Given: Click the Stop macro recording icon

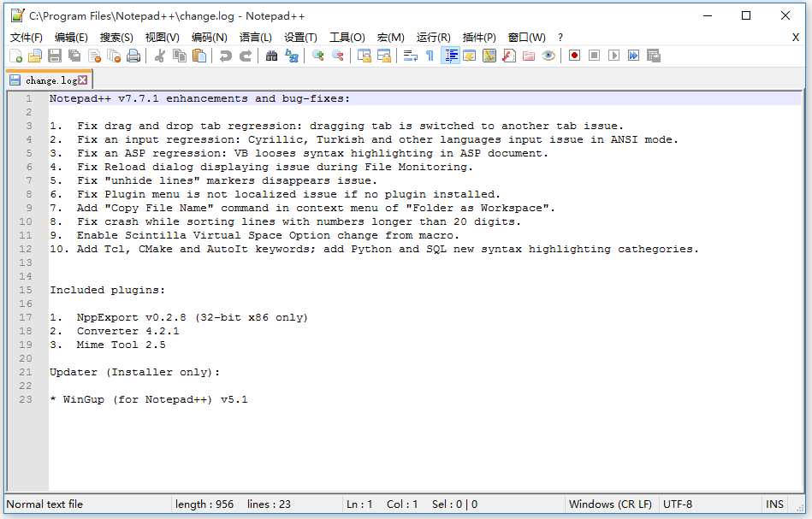Looking at the screenshot, I should [x=594, y=56].
